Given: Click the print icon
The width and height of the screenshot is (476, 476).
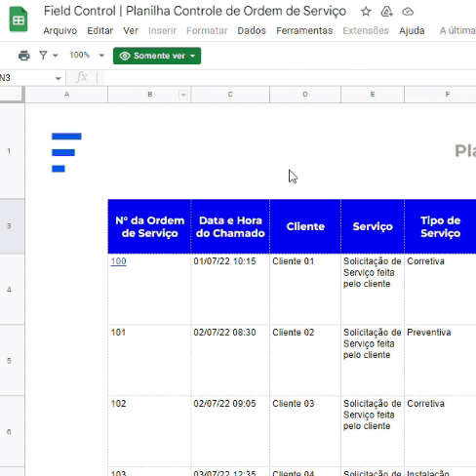Looking at the screenshot, I should click(24, 56).
